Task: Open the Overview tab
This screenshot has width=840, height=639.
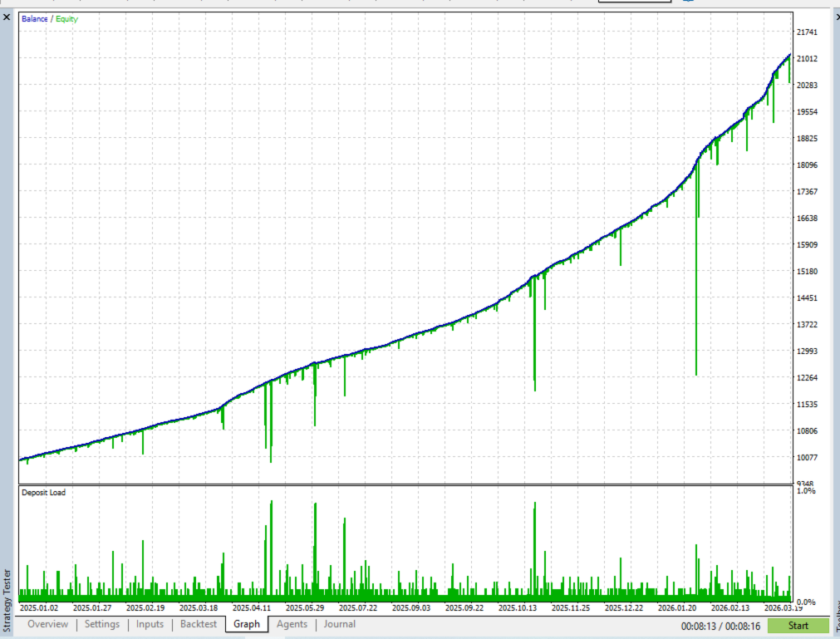Action: coord(47,624)
